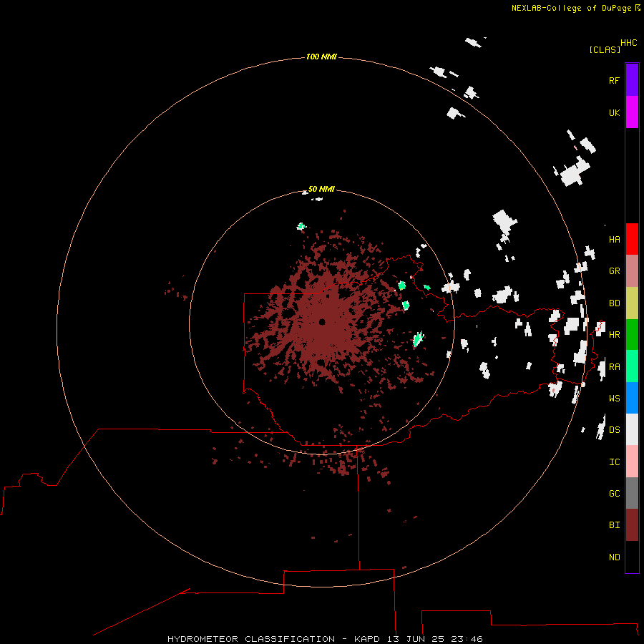
Task: Click the [CLAS] units label
Action: pyautogui.click(x=605, y=49)
